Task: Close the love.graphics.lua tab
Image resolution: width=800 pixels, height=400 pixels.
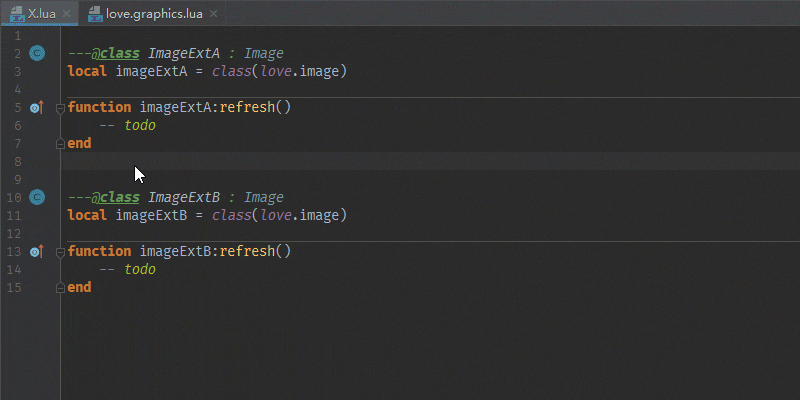Action: 214,14
